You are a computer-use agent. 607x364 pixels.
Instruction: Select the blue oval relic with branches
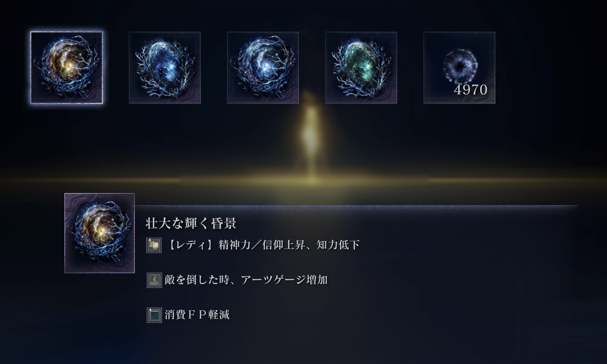click(165, 68)
